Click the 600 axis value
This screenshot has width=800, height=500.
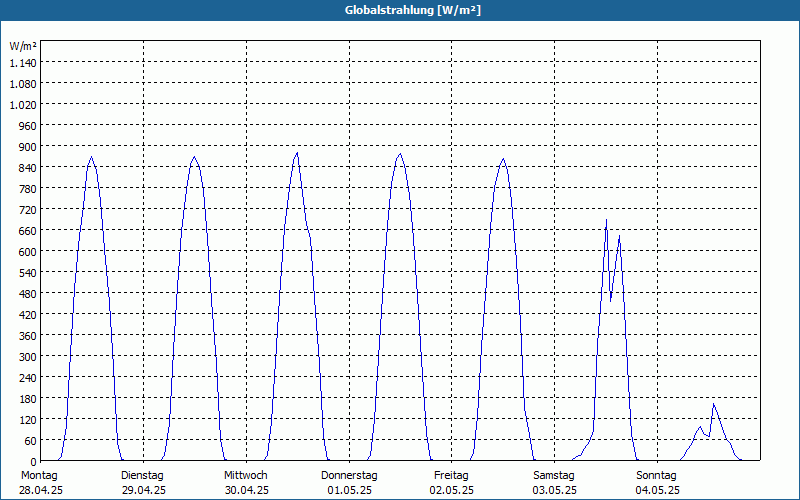click(28, 252)
